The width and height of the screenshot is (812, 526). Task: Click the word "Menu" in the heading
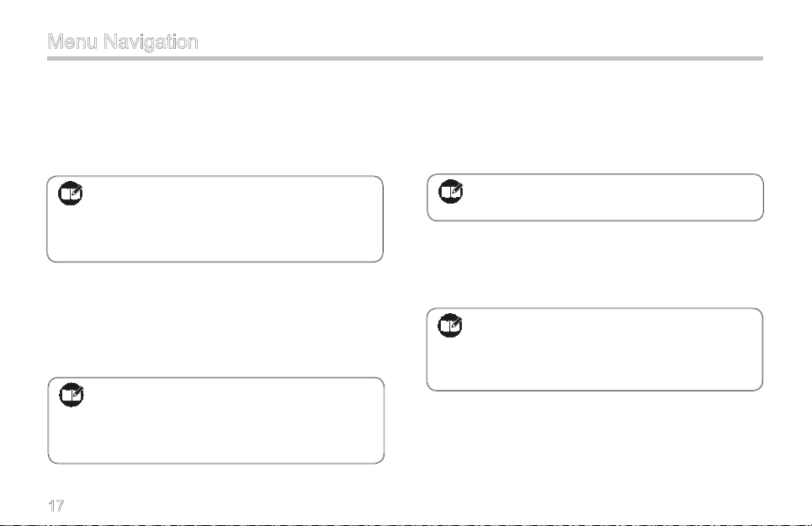(72, 41)
